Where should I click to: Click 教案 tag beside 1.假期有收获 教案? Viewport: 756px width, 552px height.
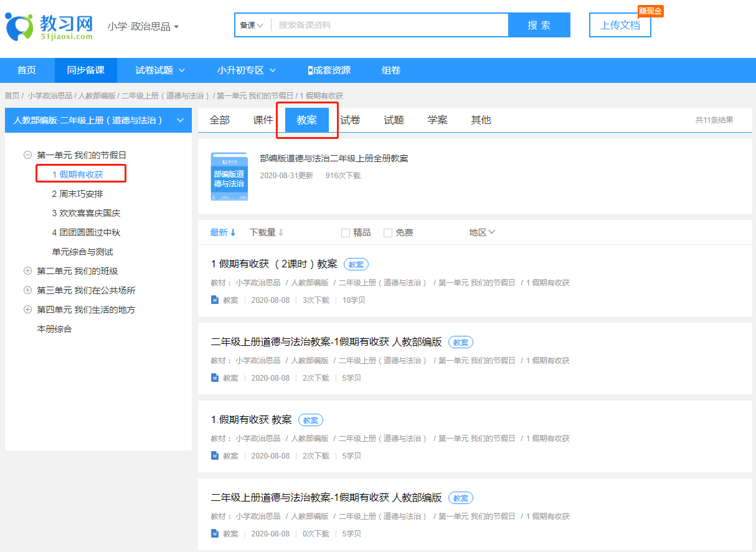click(311, 420)
